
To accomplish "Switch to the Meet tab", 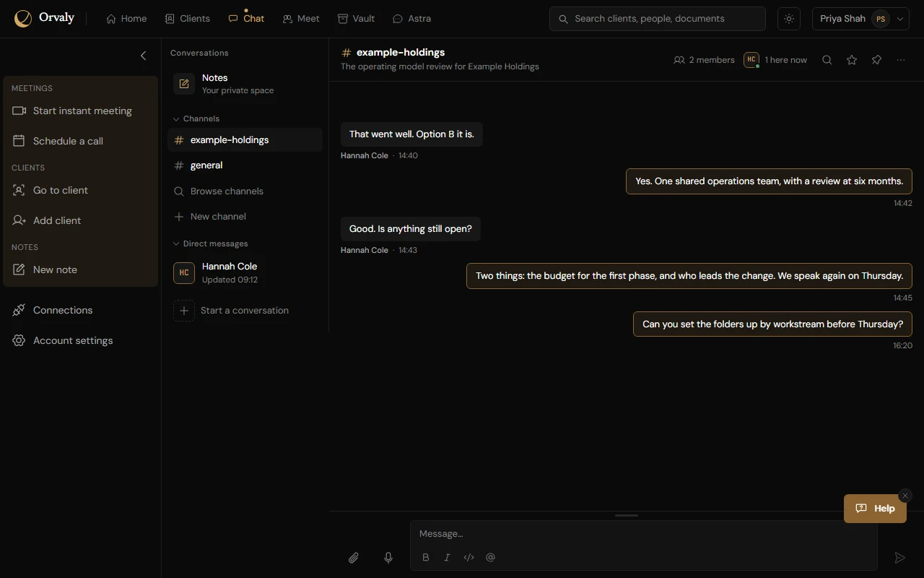I will (x=301, y=19).
